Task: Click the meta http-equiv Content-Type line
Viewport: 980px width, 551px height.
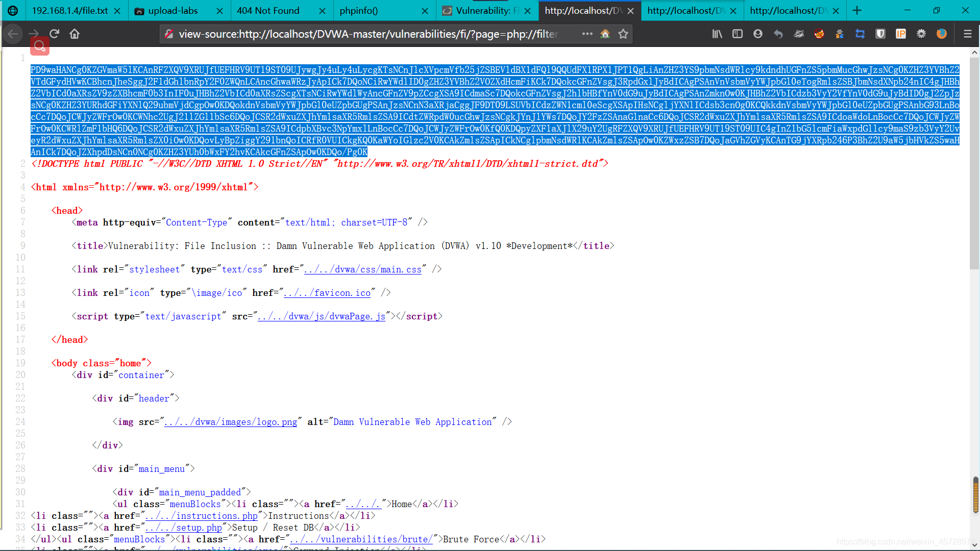Action: 250,222
